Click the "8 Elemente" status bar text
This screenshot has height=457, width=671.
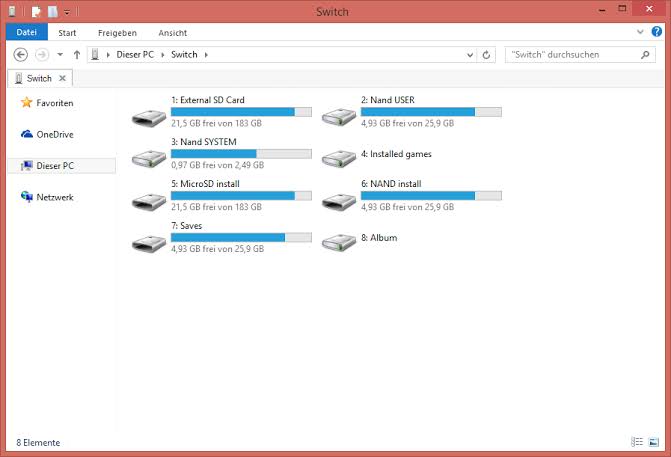tap(38, 442)
